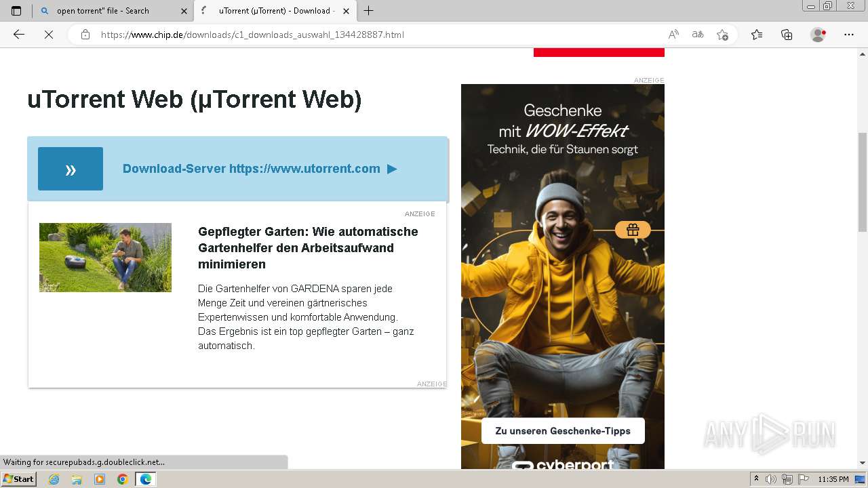868x488 pixels.
Task: Click the blue double-arrow download button
Action: pyautogui.click(x=71, y=169)
